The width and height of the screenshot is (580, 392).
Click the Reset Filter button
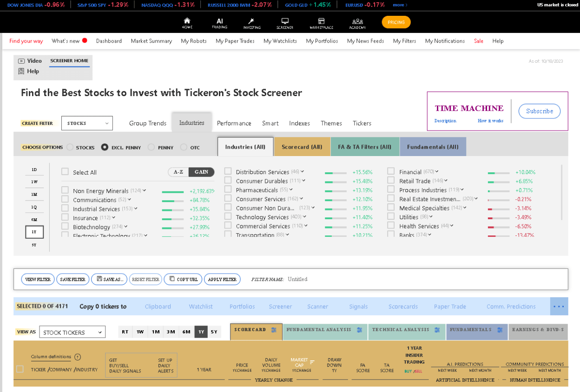point(145,279)
